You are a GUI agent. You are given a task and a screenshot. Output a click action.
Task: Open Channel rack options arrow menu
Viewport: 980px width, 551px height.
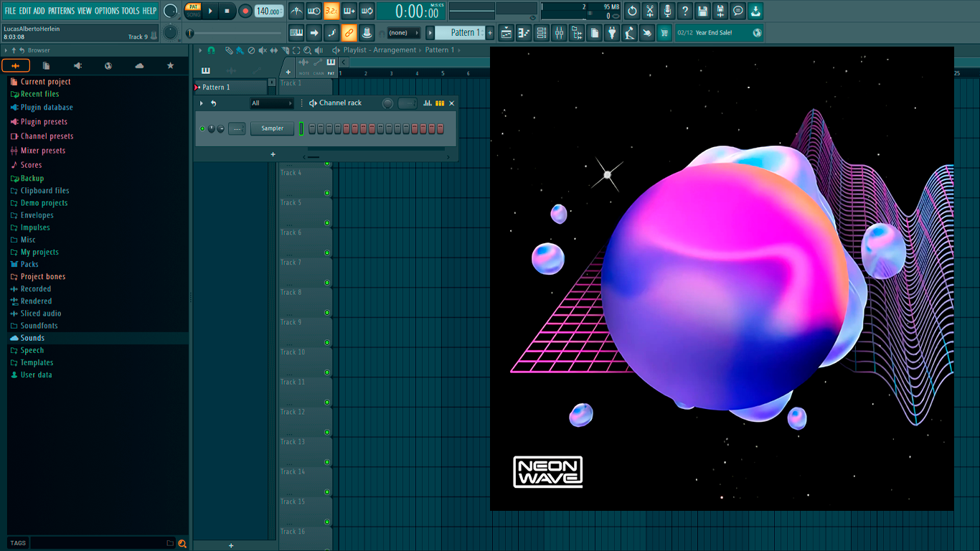(x=202, y=103)
